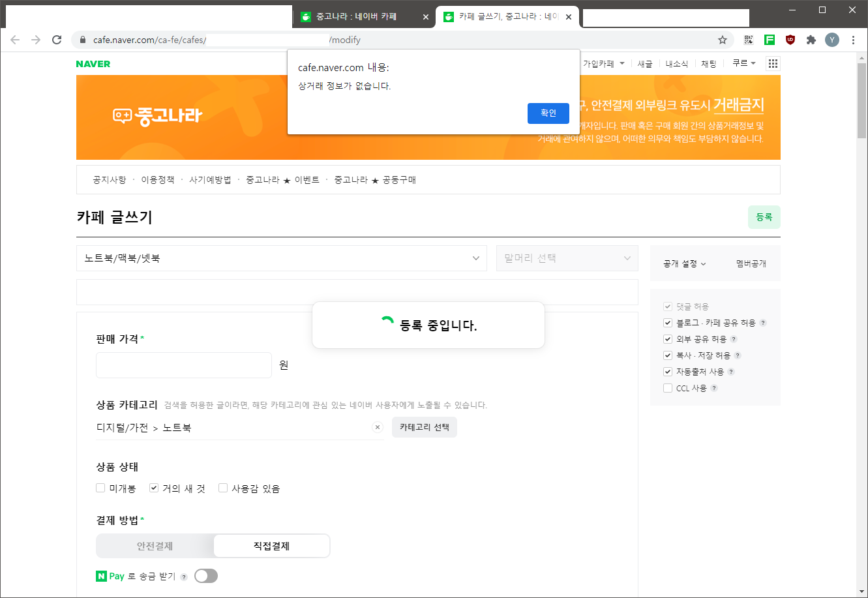The height and width of the screenshot is (598, 868).
Task: Uncheck the 거의 새 것 product state
Action: 154,488
